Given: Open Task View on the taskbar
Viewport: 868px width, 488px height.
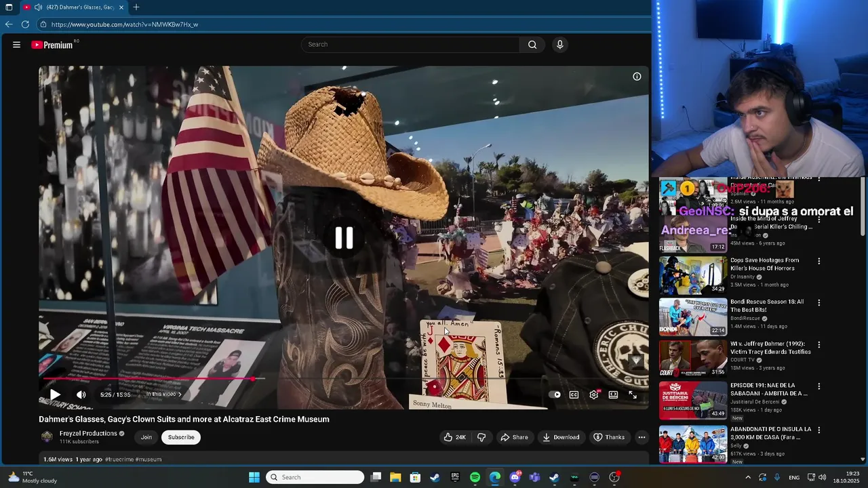Looking at the screenshot, I should (x=376, y=477).
